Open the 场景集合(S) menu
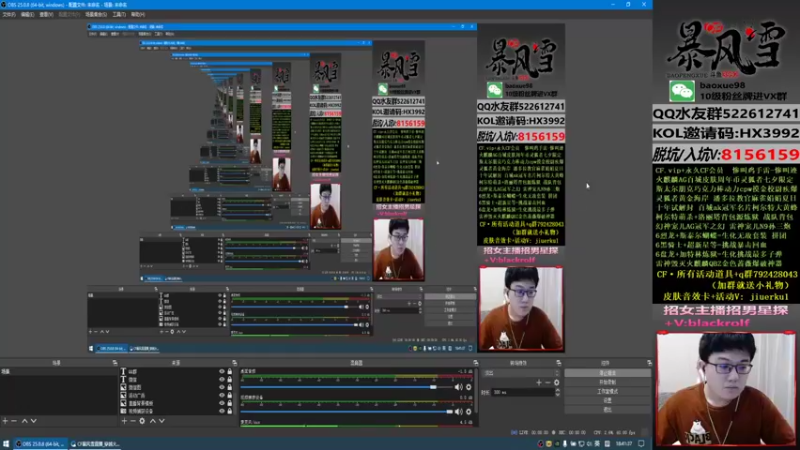 [x=95, y=14]
